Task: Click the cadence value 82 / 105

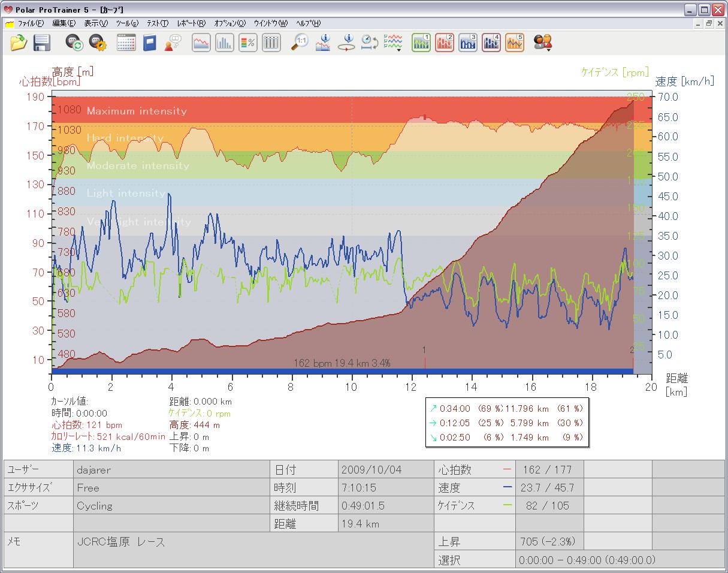Action: [x=549, y=505]
